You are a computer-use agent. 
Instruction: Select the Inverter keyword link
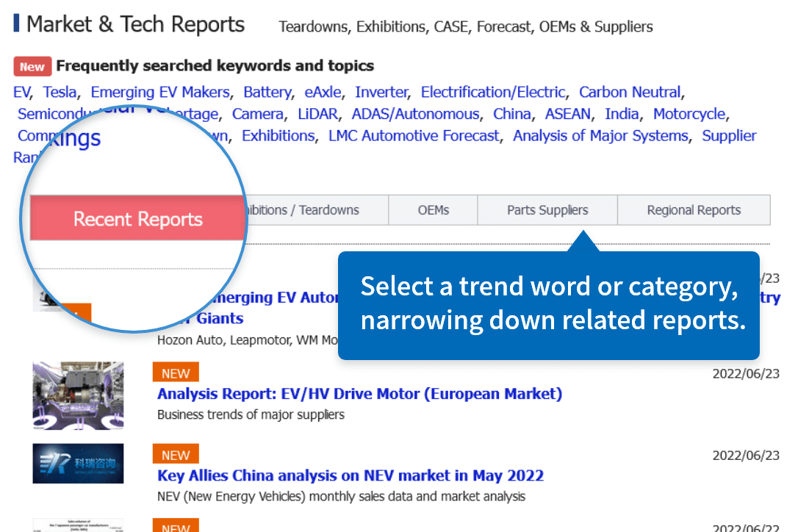click(x=381, y=92)
